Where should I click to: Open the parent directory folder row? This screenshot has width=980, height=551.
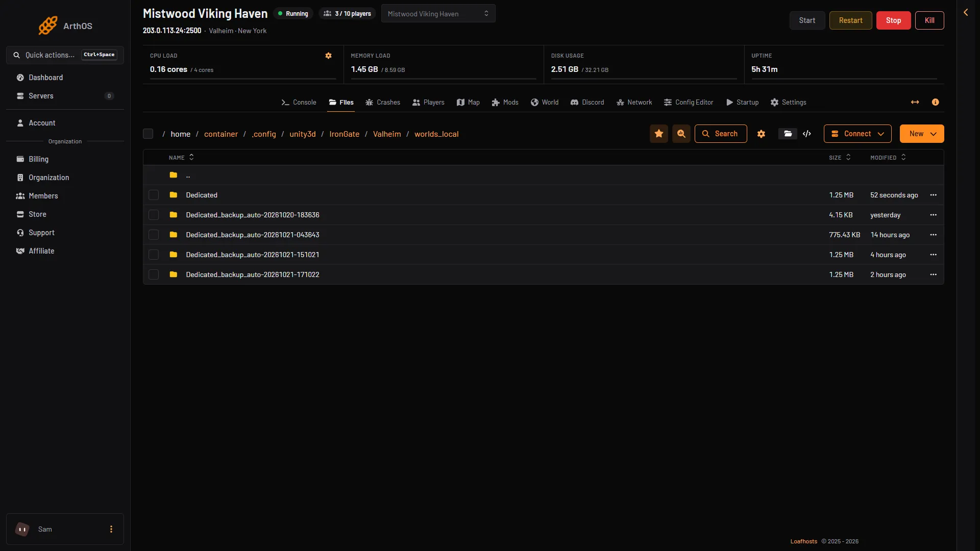tap(543, 175)
